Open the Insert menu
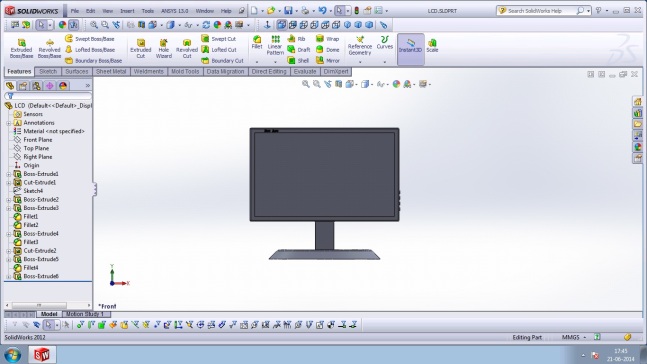Viewport: 647px width, 364px height. click(x=127, y=11)
